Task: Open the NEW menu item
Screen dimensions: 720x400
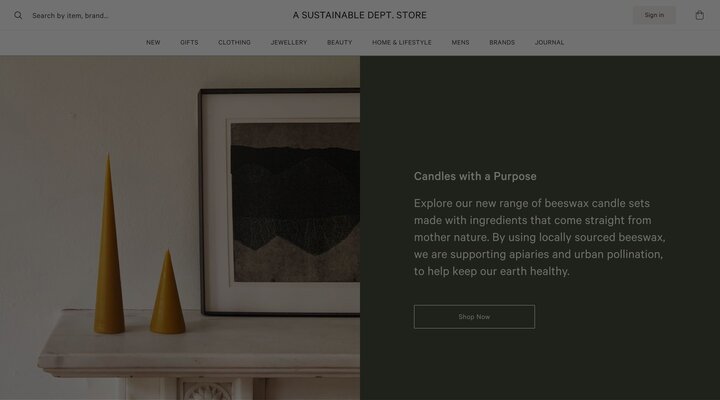Action: [153, 42]
